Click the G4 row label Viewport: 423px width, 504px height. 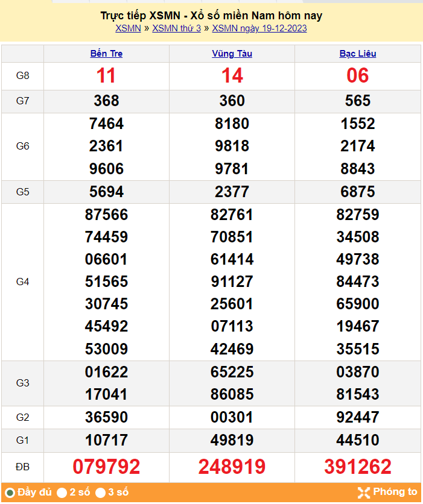click(22, 282)
